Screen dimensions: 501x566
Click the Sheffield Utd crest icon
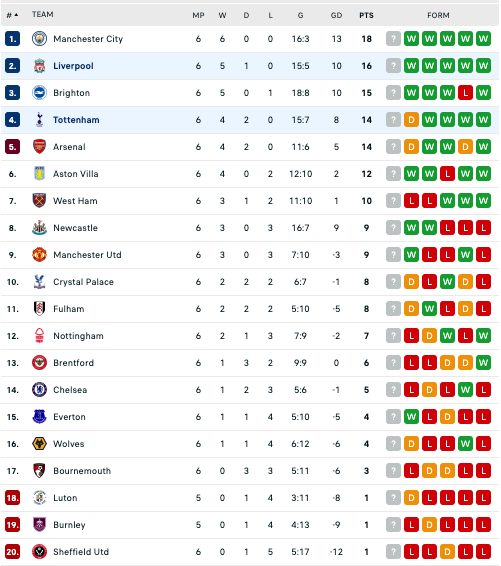39,552
